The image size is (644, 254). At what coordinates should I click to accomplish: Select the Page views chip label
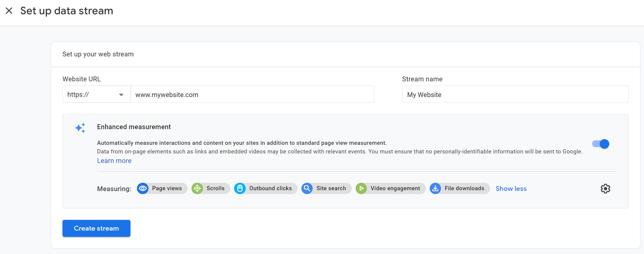[x=167, y=188]
